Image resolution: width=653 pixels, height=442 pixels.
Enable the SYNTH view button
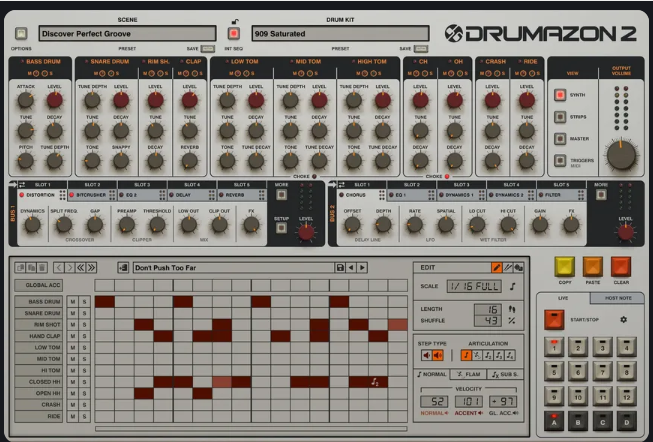(560, 95)
